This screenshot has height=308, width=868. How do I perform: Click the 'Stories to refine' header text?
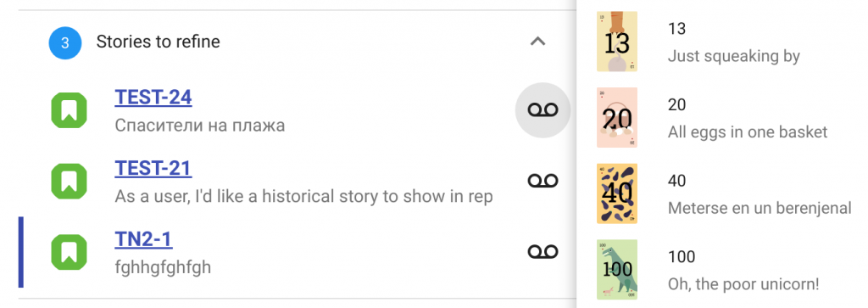[158, 42]
